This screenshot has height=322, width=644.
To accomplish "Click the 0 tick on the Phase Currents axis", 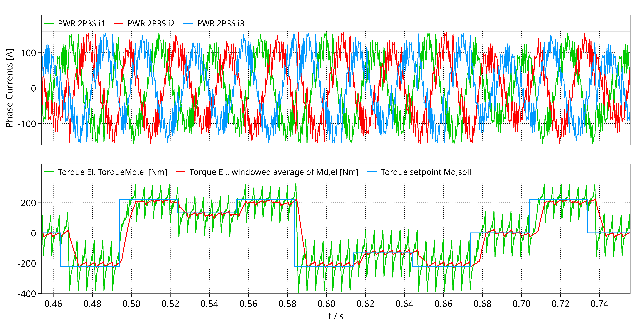I will click(34, 88).
